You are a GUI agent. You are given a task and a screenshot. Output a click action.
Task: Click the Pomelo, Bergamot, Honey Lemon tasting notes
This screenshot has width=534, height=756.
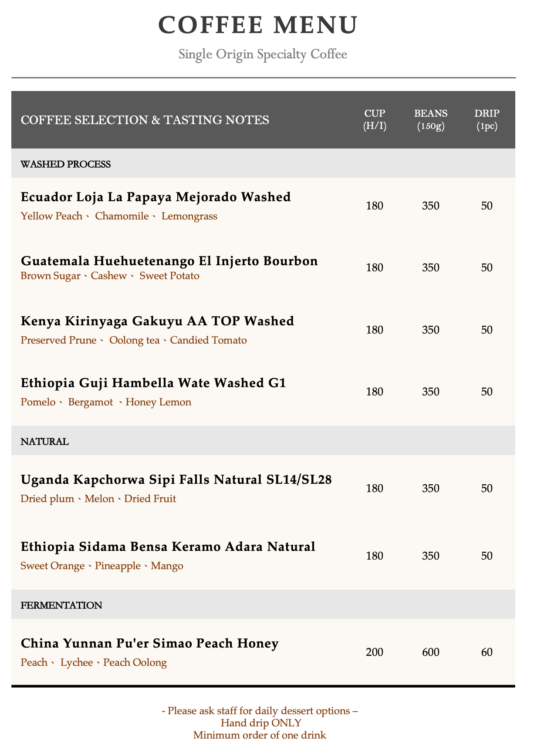(x=106, y=402)
